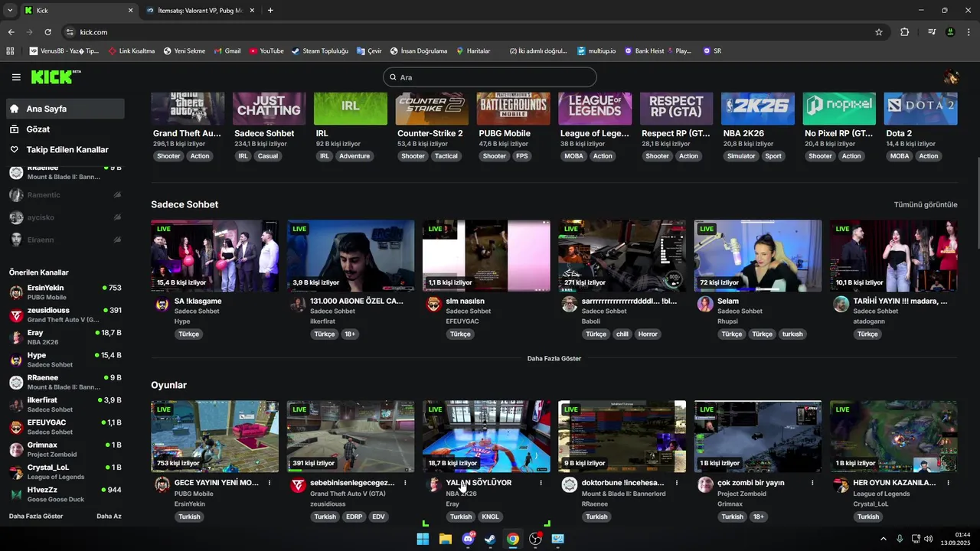Switch to İtemsatış Valorant VP tab
The image size is (980, 551).
coord(199,11)
